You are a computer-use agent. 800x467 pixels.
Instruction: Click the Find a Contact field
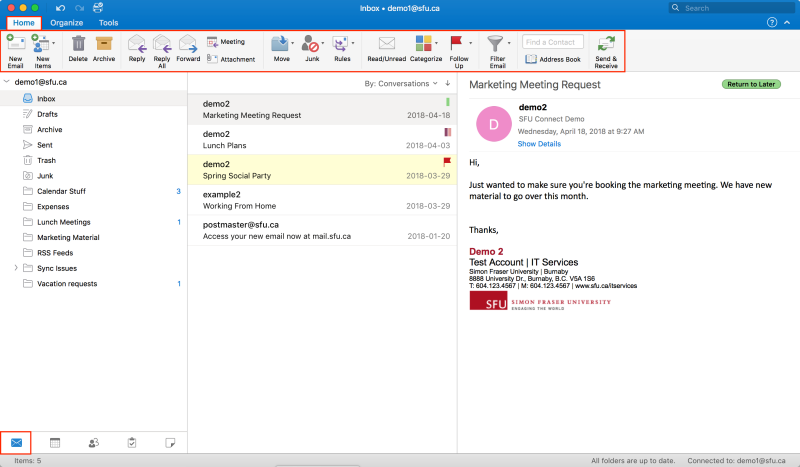pos(552,42)
